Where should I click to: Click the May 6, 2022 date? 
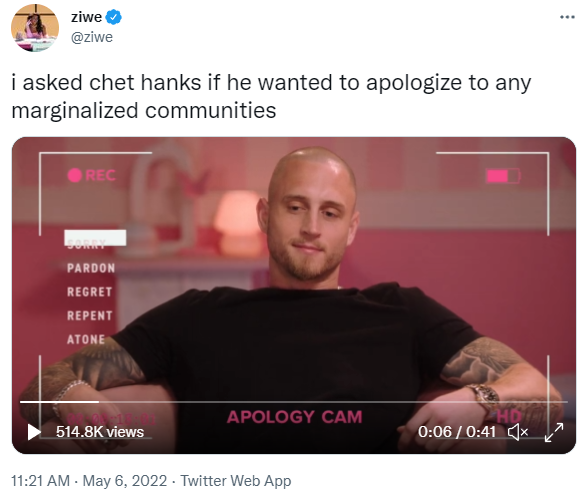pos(125,481)
